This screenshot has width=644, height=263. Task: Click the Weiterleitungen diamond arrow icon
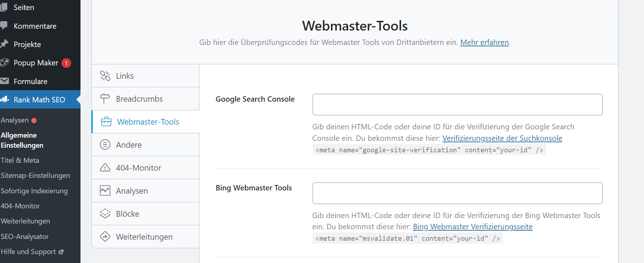[105, 236]
